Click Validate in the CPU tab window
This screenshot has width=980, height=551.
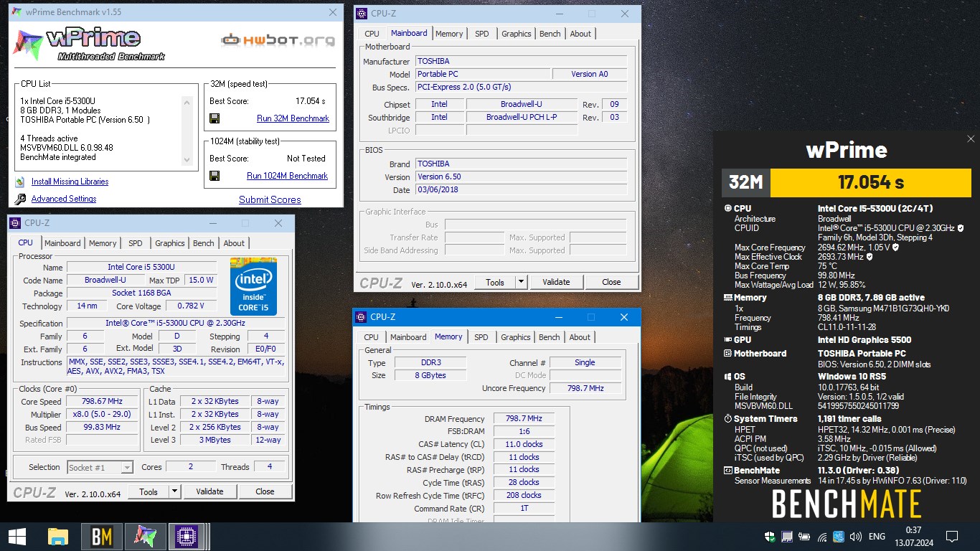tap(209, 491)
